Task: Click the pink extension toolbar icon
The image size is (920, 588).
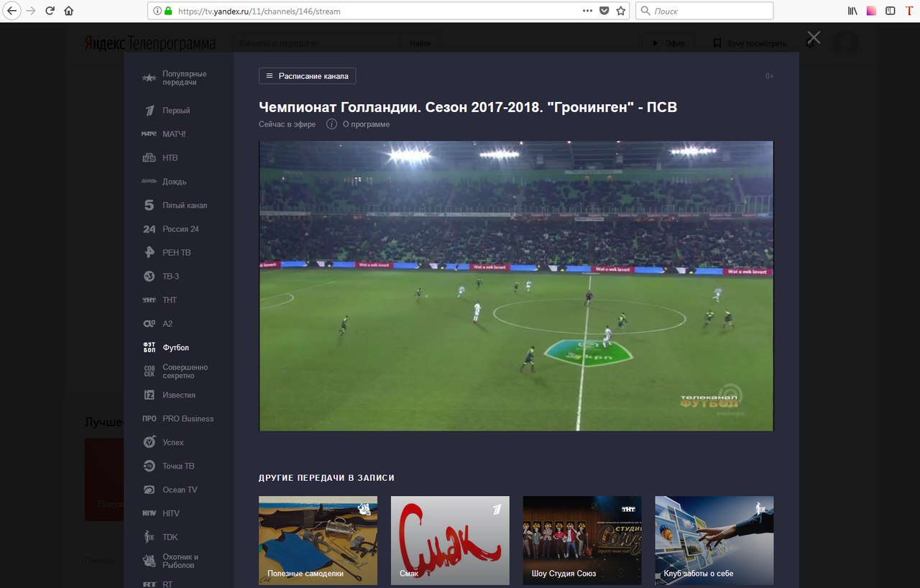Action: (x=871, y=11)
